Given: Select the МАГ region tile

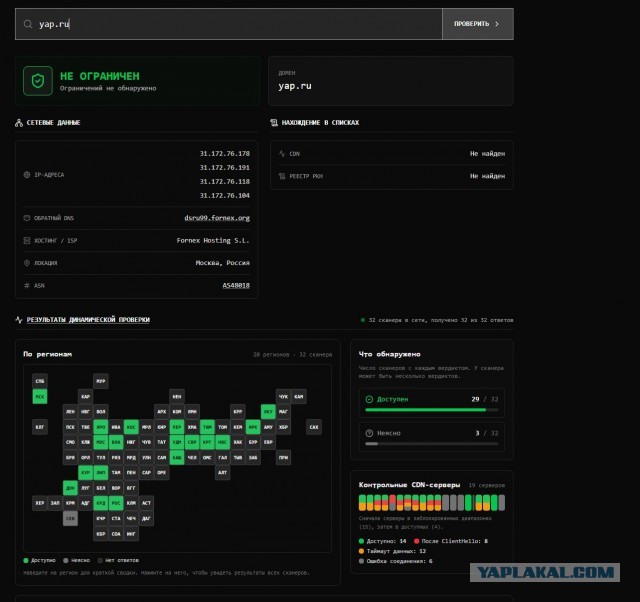Looking at the screenshot, I should click(283, 412).
